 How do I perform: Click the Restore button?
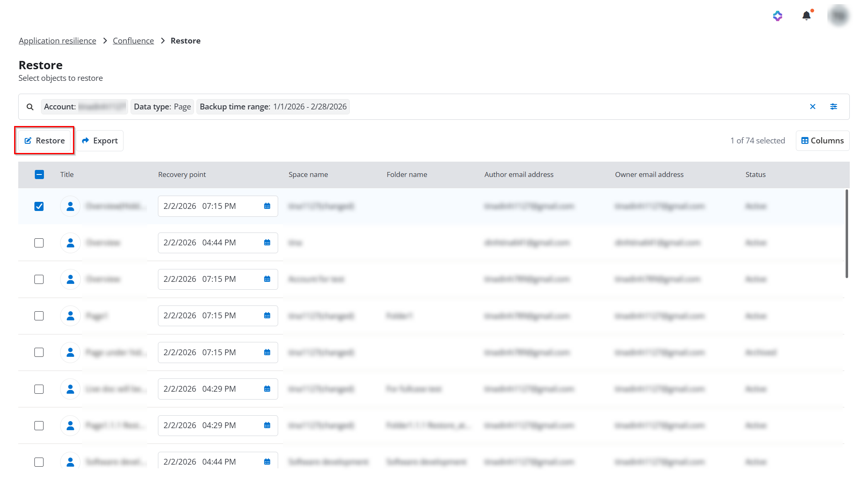pos(44,141)
